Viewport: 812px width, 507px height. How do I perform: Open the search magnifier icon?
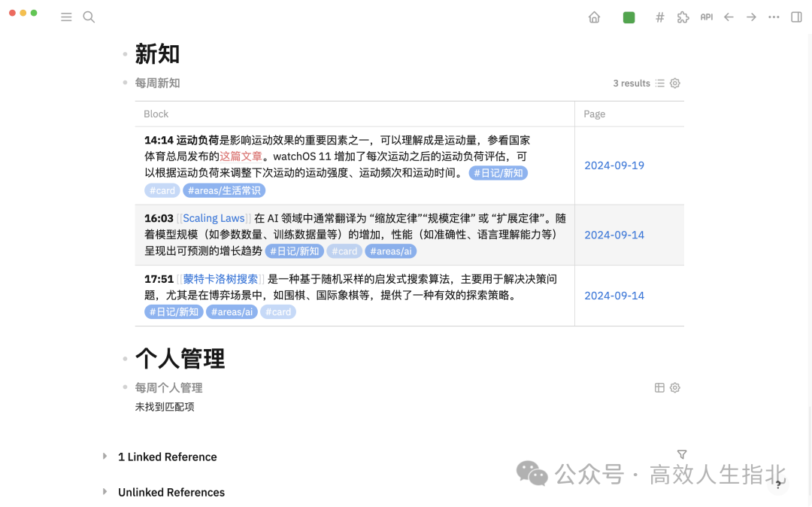pos(89,17)
